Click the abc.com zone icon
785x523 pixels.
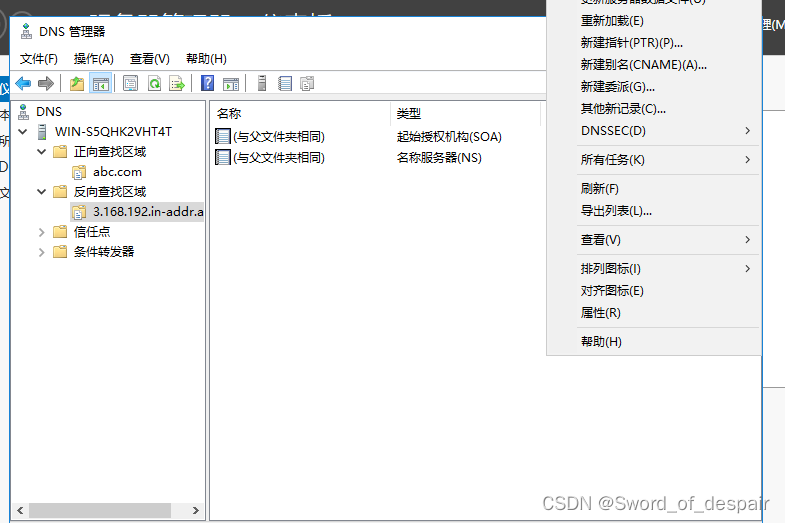click(79, 172)
